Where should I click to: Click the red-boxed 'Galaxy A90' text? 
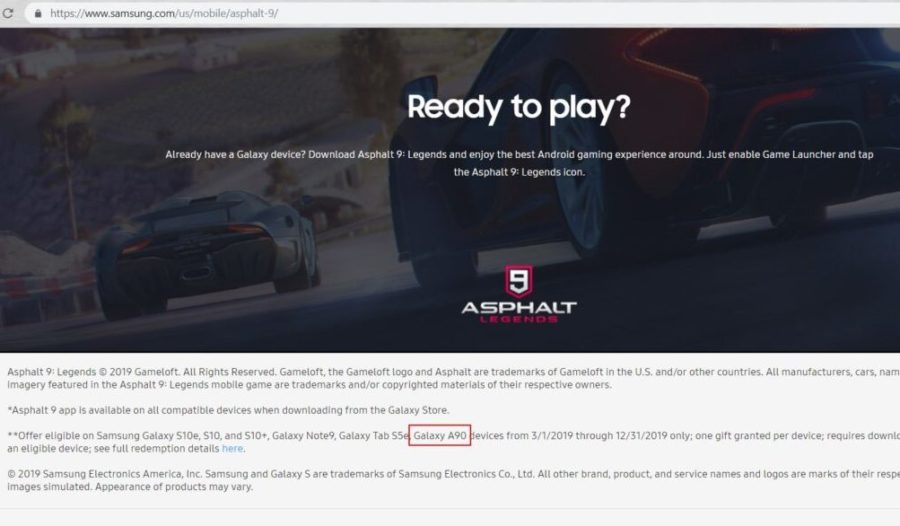(440, 435)
